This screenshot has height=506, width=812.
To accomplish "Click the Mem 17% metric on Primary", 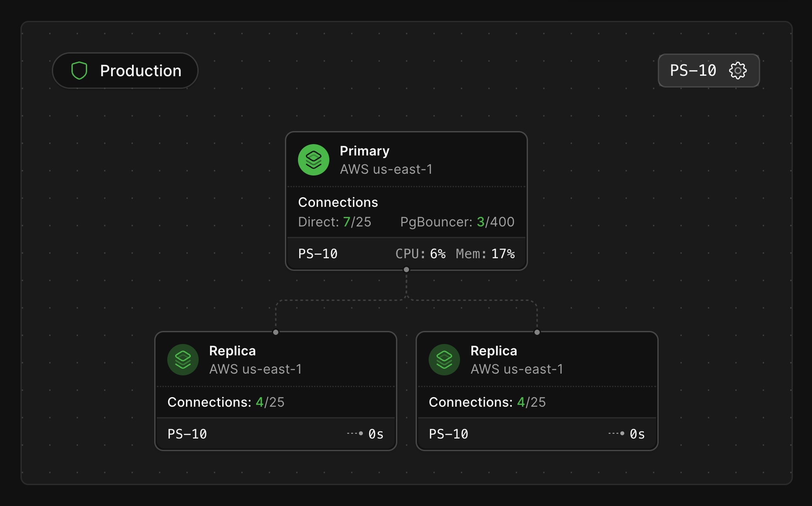I will click(x=485, y=254).
